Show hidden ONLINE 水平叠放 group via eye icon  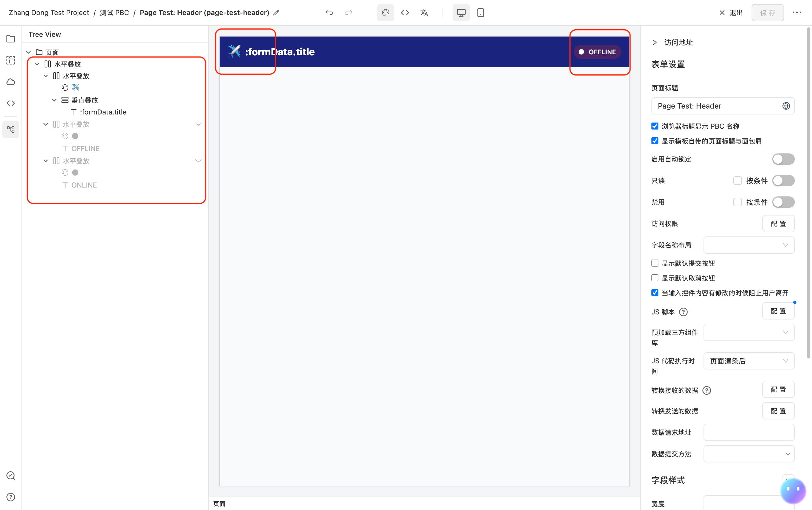(x=198, y=161)
